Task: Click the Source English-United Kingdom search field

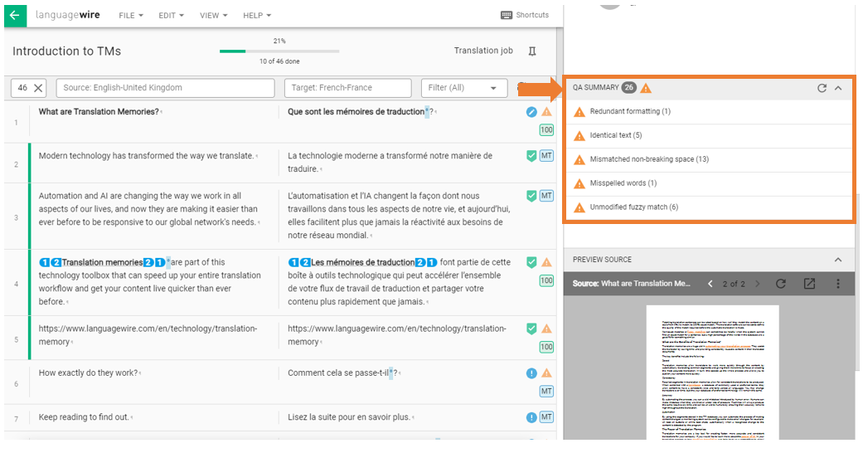Action: pyautogui.click(x=166, y=87)
